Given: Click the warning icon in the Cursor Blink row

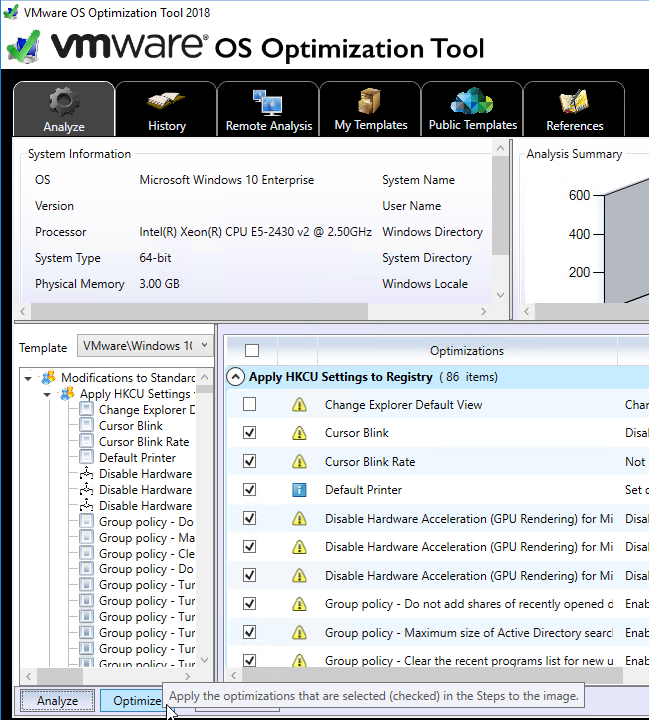Looking at the screenshot, I should 299,433.
